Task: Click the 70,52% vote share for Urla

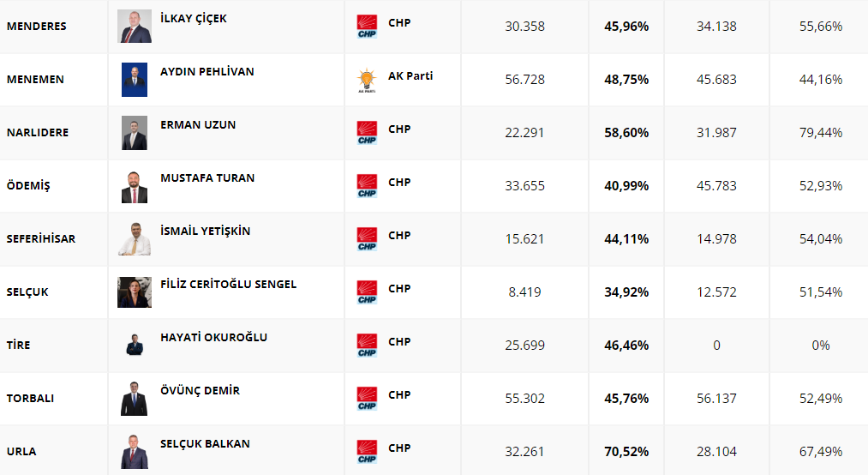Action: coord(626,452)
